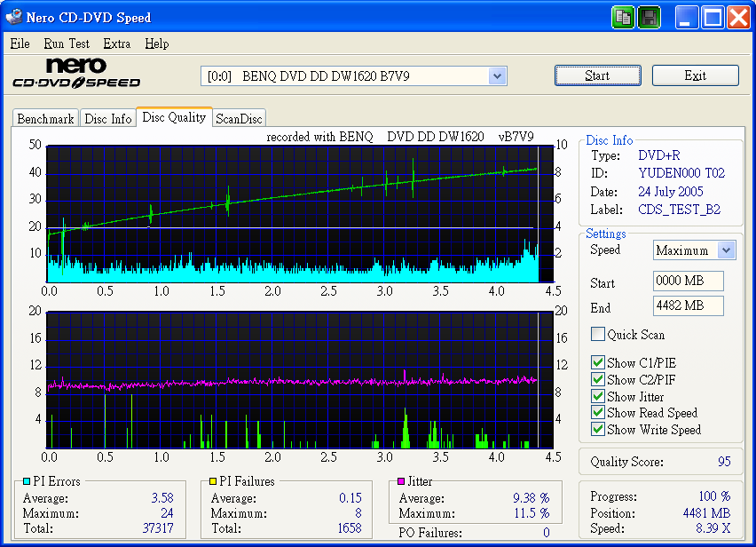The height and width of the screenshot is (547, 756).
Task: Disable Show Jitter checkbox
Action: 598,396
